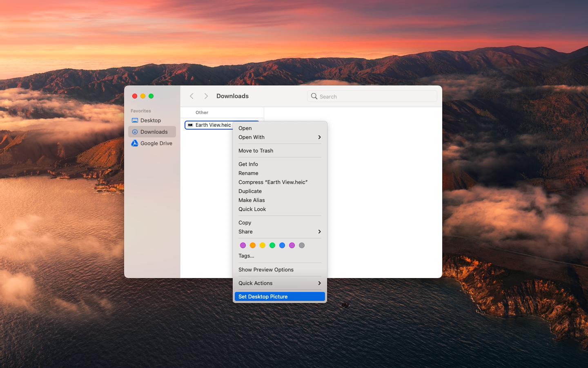Select Rename from the context menu
The image size is (588, 368).
point(280,173)
